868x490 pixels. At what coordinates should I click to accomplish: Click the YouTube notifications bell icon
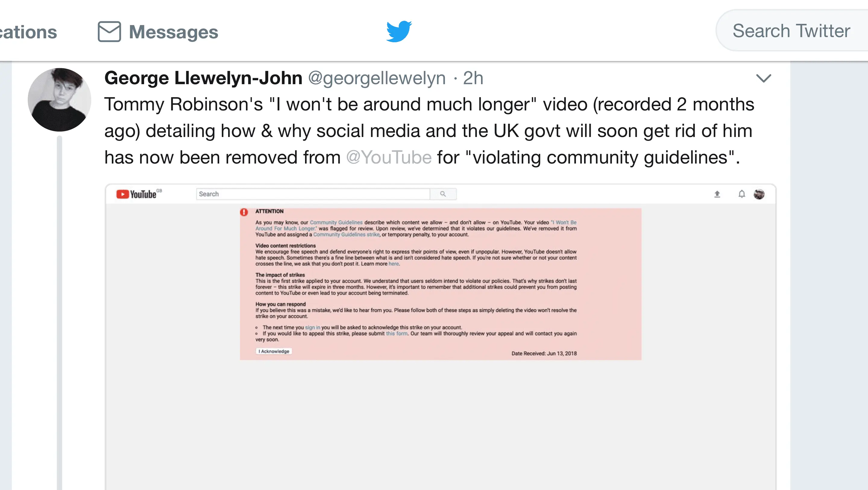point(742,194)
